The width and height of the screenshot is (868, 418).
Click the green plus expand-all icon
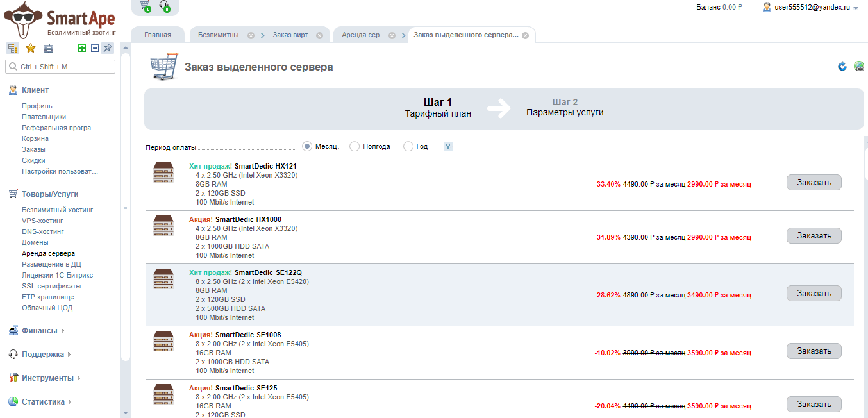(82, 48)
